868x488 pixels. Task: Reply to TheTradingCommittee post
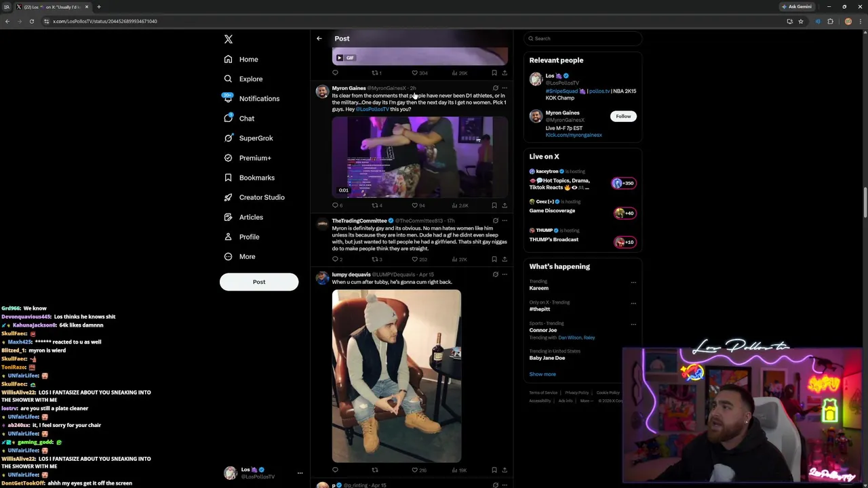335,260
